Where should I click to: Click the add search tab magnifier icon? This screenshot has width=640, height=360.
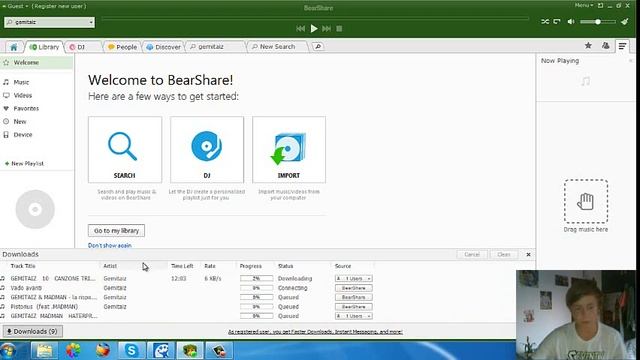(318, 47)
